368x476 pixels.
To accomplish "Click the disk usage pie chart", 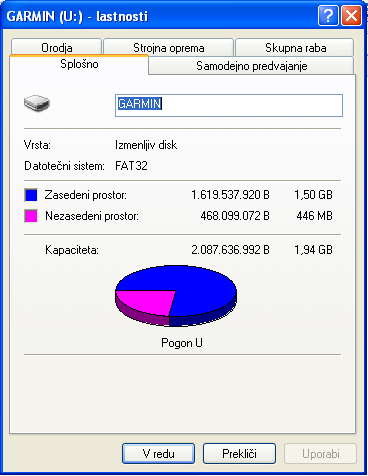I will pyautogui.click(x=176, y=296).
